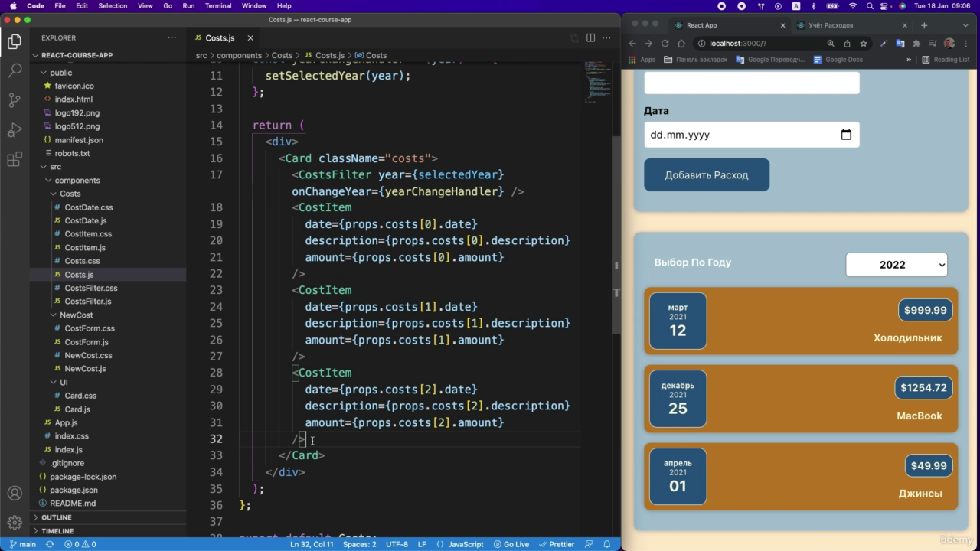Viewport: 980px width, 551px height.
Task: Open the Search view in activity bar
Action: click(x=15, y=70)
